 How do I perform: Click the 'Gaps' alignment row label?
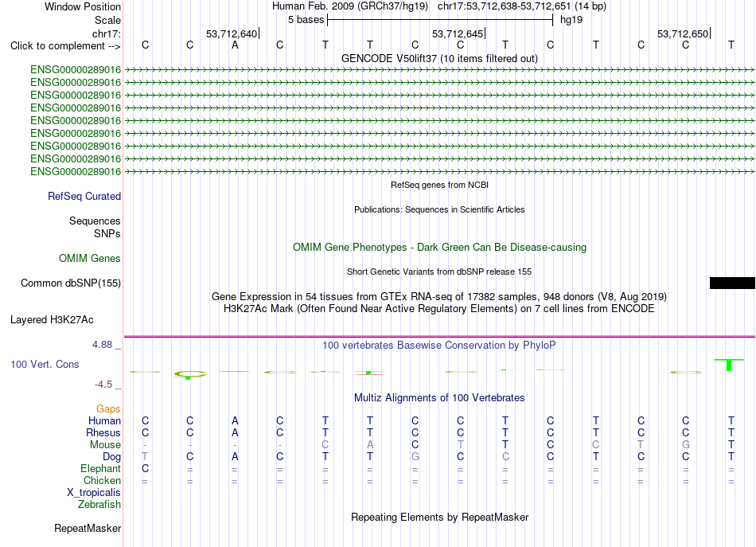(108, 409)
